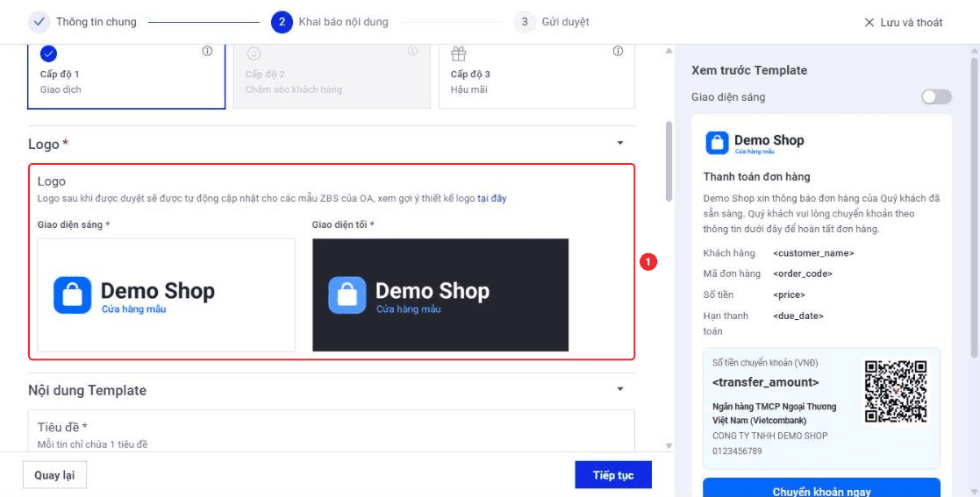Open the tại đây logo design link

tap(492, 199)
